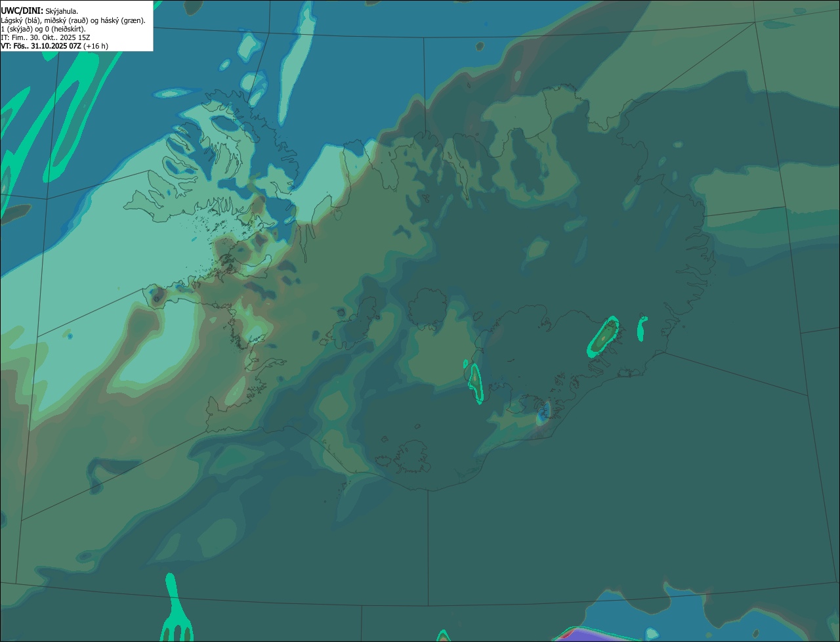Screen dimensions: 840x642
Task: Select the "IT: Fim.. 30. Okt.. 2025 15Z" line
Action: point(45,37)
